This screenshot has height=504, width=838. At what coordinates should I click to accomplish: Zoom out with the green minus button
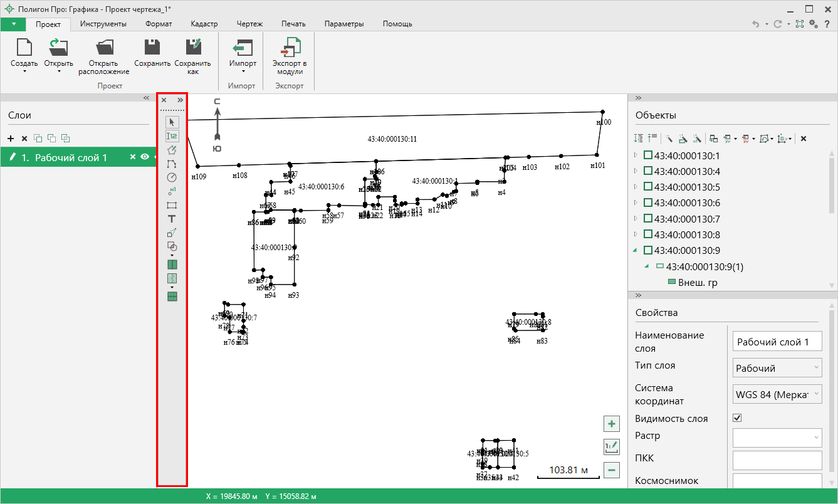(x=612, y=470)
